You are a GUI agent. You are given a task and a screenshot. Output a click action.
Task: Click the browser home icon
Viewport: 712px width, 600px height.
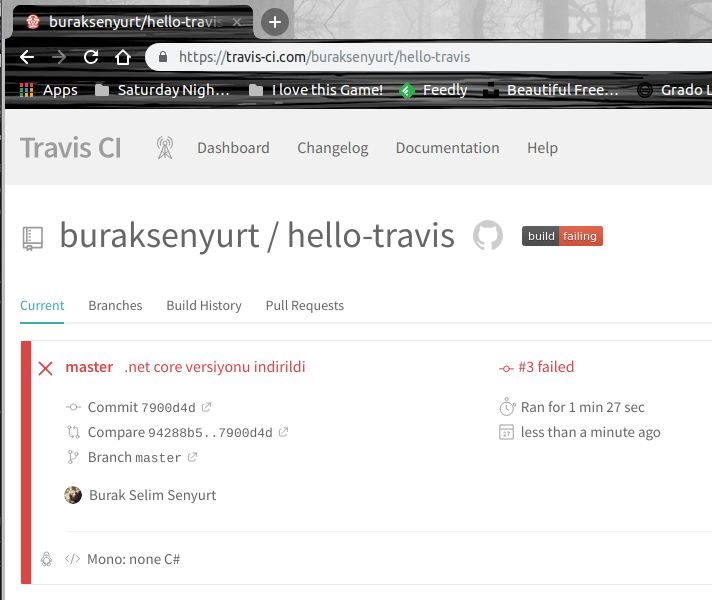pyautogui.click(x=122, y=57)
